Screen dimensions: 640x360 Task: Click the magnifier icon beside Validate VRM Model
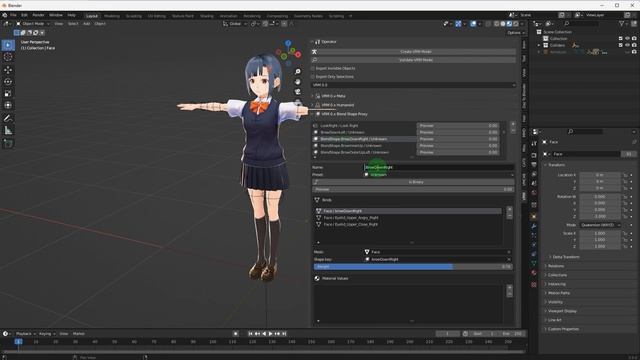(x=314, y=60)
